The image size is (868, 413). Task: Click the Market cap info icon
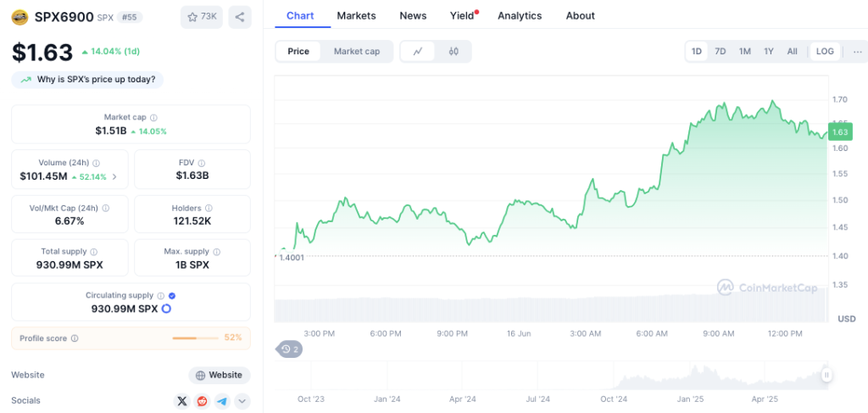coord(153,118)
